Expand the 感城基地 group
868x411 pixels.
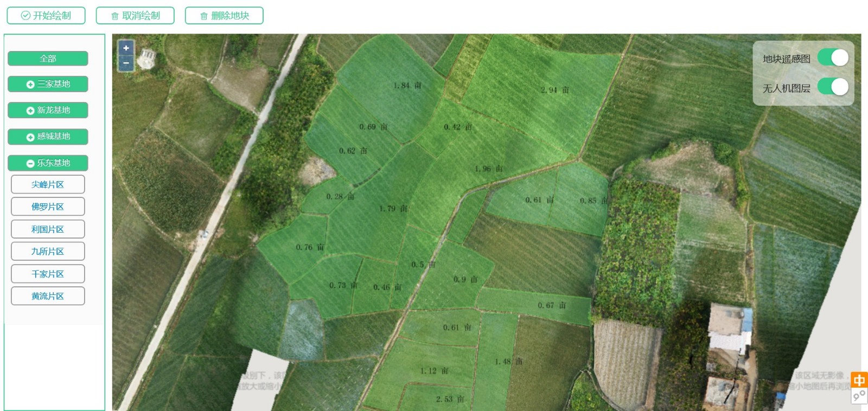pos(48,137)
